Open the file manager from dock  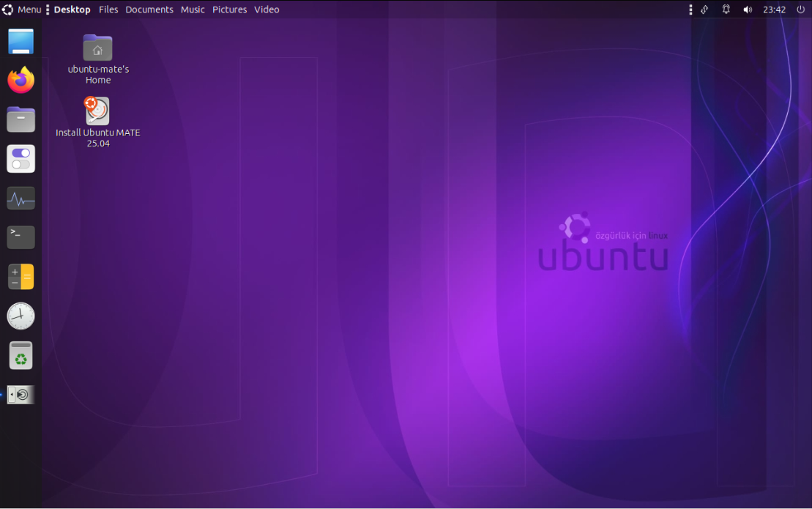pyautogui.click(x=21, y=119)
